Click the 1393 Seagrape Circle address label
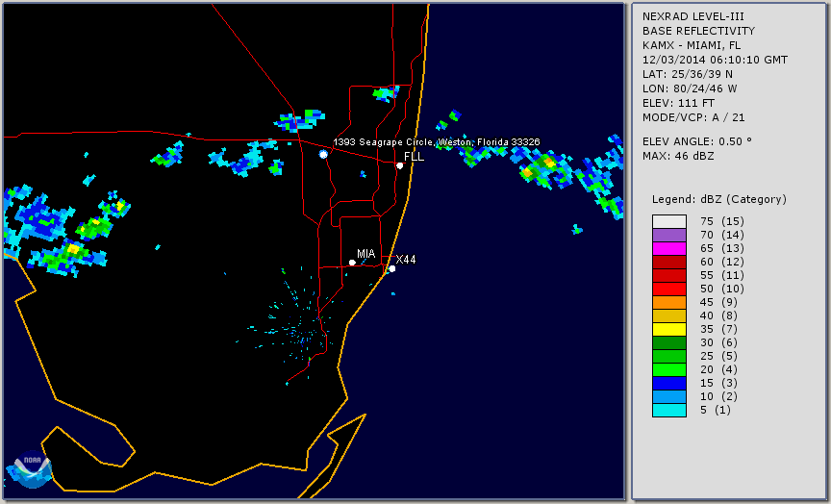The width and height of the screenshot is (831, 504). tap(436, 142)
